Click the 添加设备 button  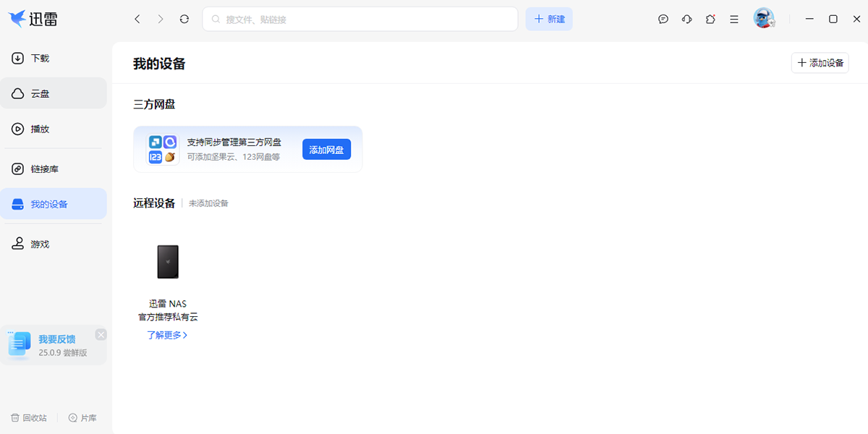[x=820, y=63]
